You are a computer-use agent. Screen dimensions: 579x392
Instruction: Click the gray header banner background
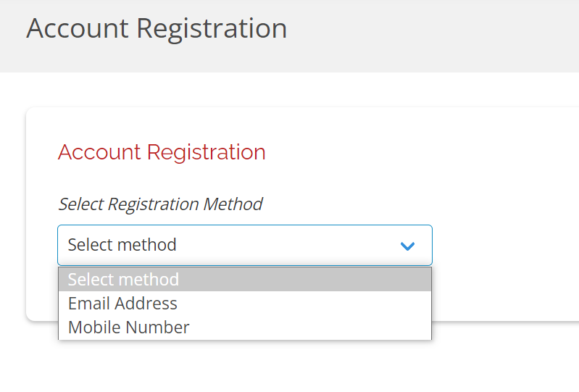pos(435,36)
